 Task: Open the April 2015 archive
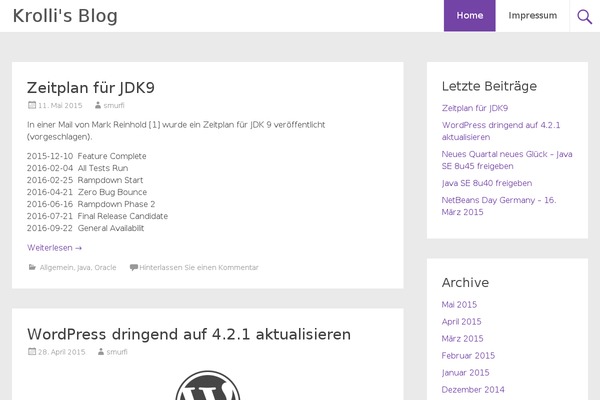point(461,322)
